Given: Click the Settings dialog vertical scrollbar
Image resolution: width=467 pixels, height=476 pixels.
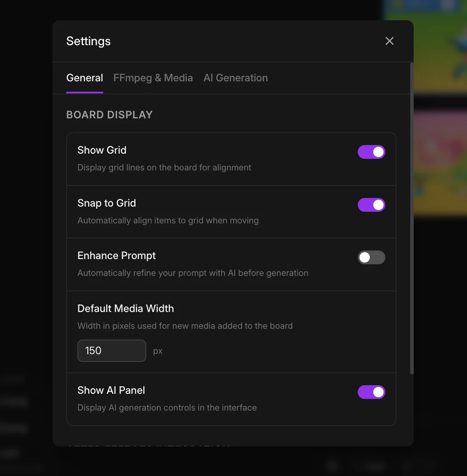Looking at the screenshot, I should coord(412,215).
